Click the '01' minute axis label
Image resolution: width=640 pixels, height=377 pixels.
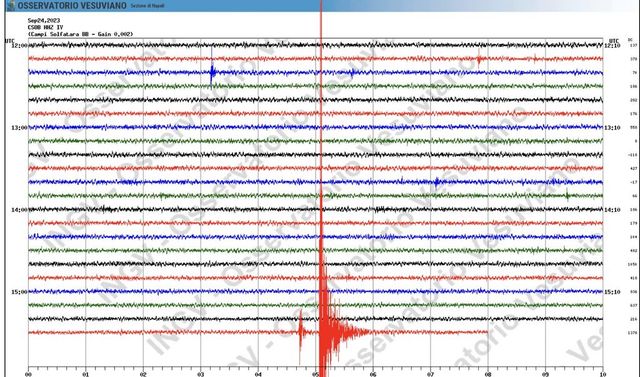click(86, 374)
